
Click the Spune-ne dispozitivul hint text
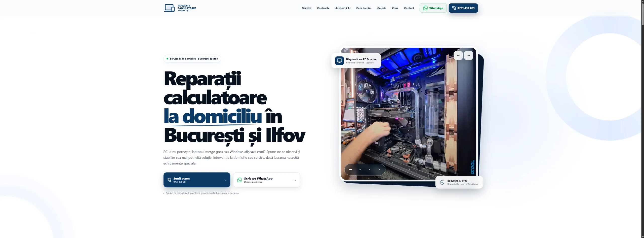[x=203, y=193]
